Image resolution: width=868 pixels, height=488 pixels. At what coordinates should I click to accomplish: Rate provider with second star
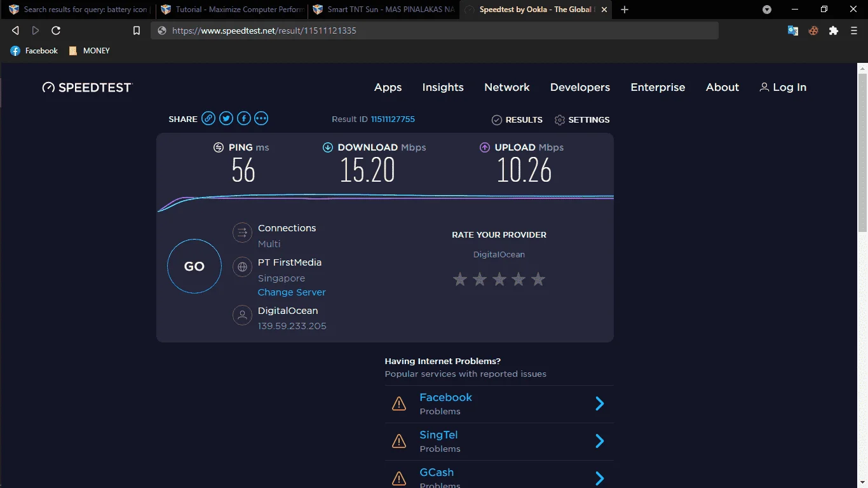[x=480, y=279]
